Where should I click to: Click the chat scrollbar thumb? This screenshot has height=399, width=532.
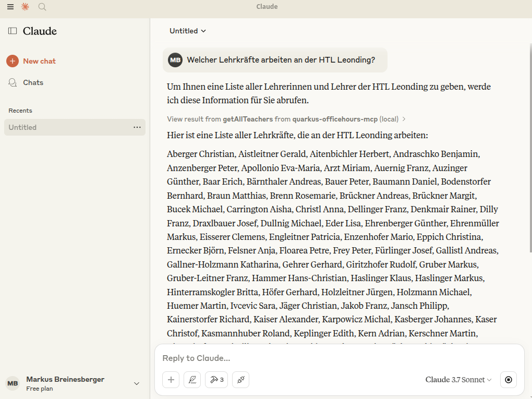click(x=530, y=148)
